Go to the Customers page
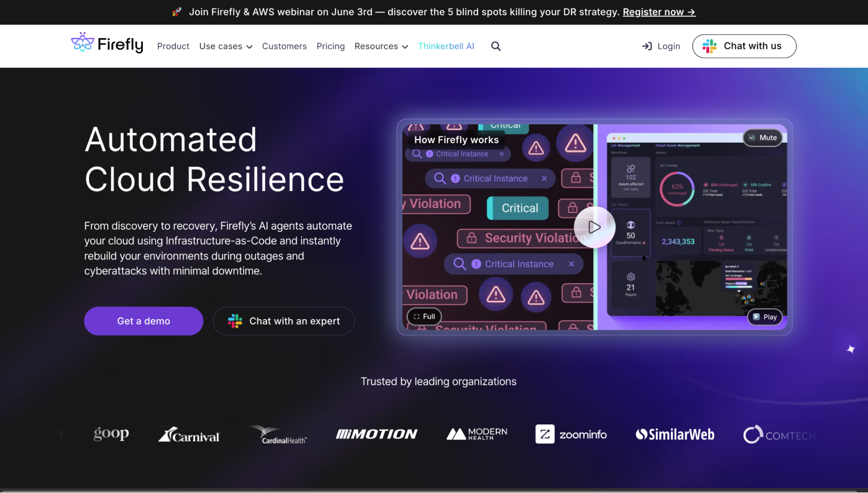This screenshot has height=493, width=868. [x=284, y=46]
